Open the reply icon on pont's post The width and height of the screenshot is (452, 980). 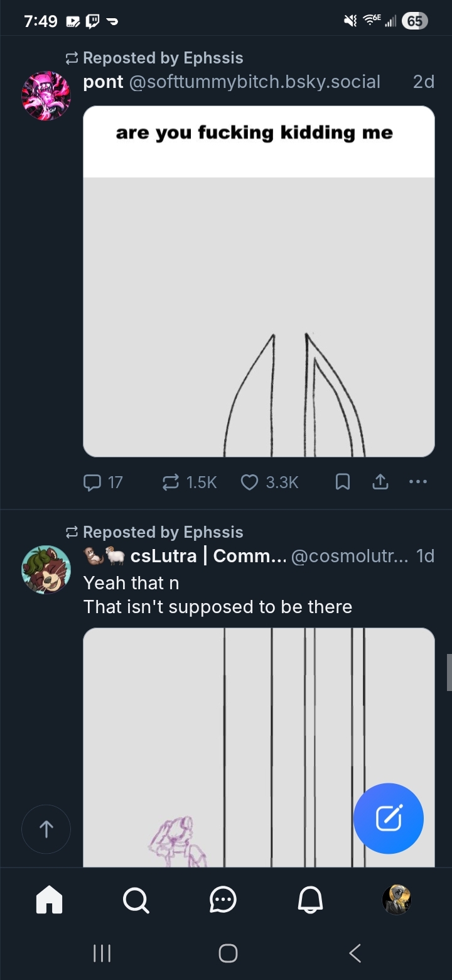pos(92,482)
